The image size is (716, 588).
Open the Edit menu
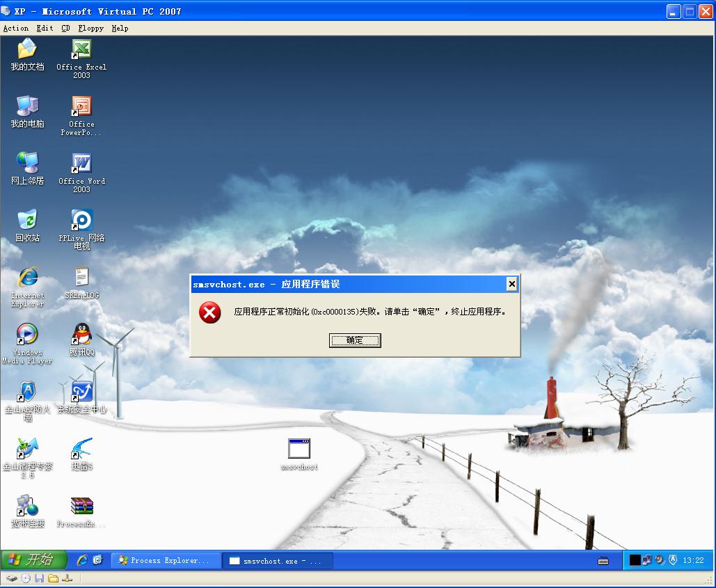tap(45, 28)
